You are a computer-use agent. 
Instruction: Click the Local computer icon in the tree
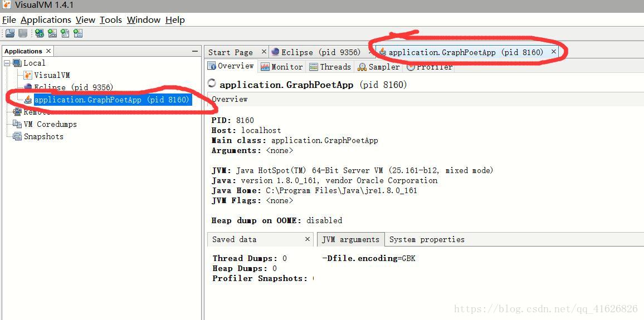tap(17, 63)
